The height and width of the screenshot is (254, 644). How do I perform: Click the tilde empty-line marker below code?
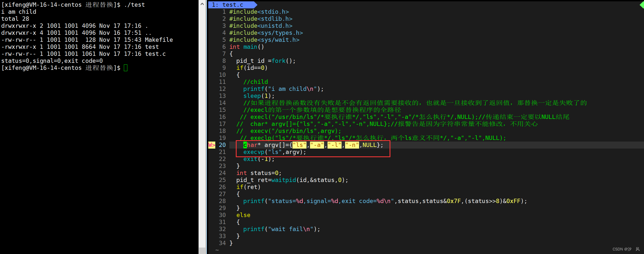click(217, 250)
